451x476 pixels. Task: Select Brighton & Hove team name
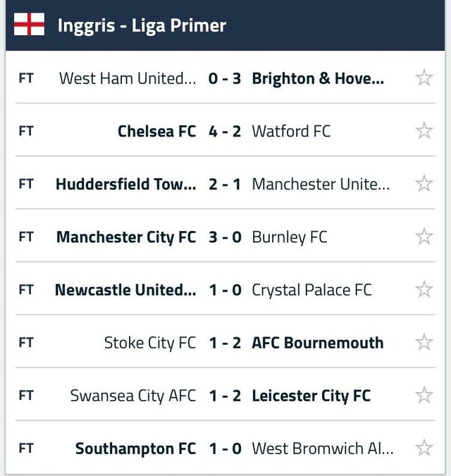[318, 78]
